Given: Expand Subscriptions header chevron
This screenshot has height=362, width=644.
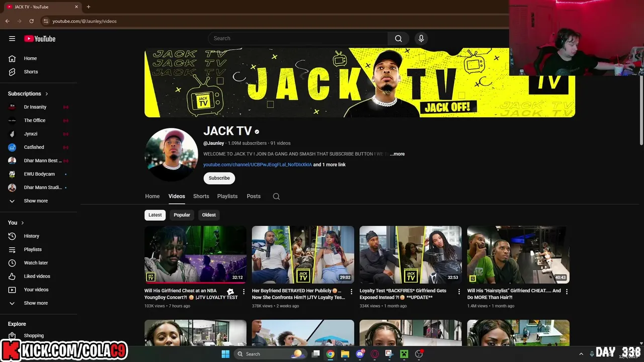Looking at the screenshot, I should pyautogui.click(x=47, y=94).
